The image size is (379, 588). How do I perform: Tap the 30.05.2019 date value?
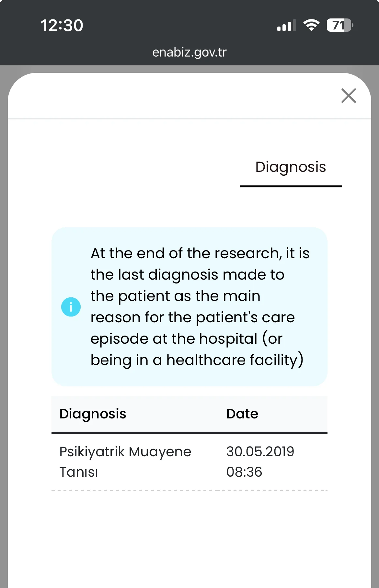(260, 452)
